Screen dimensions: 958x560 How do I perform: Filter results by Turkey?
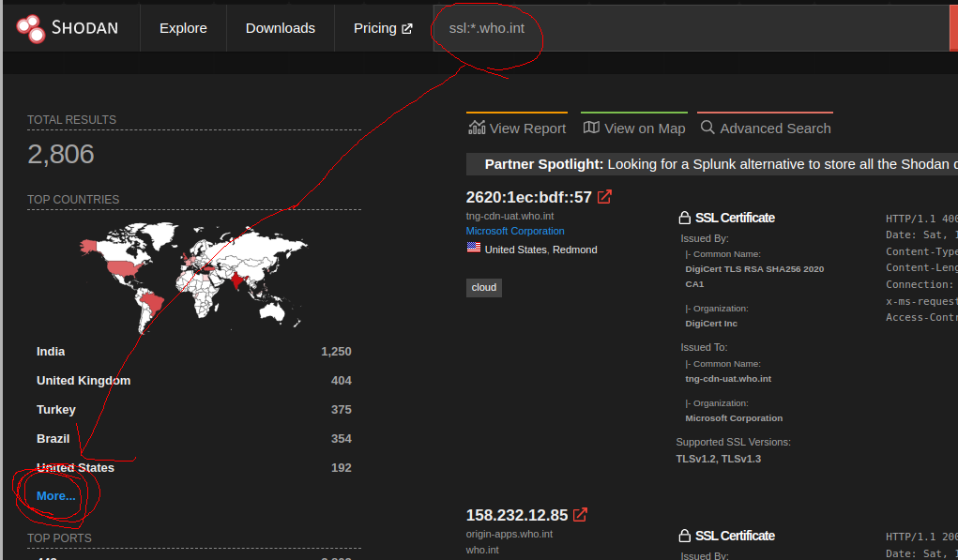click(x=56, y=410)
